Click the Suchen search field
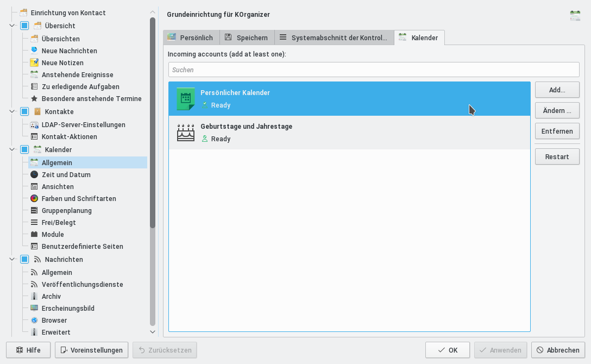 tap(374, 70)
